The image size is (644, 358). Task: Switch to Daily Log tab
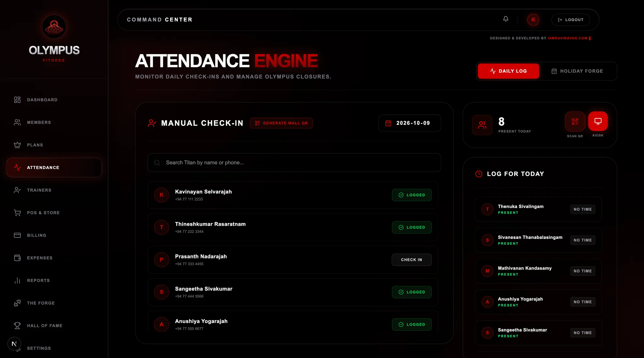point(508,71)
